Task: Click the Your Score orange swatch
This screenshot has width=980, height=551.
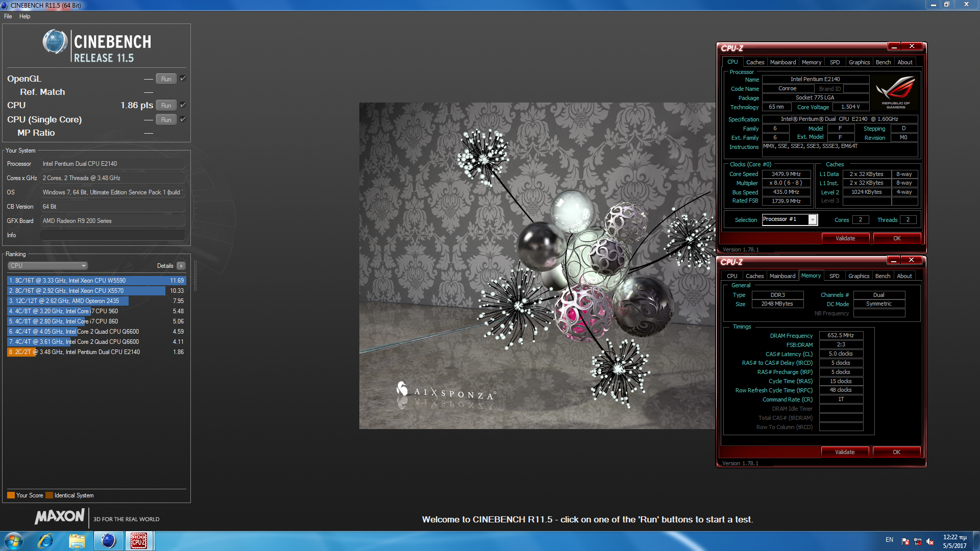Action: pyautogui.click(x=11, y=495)
